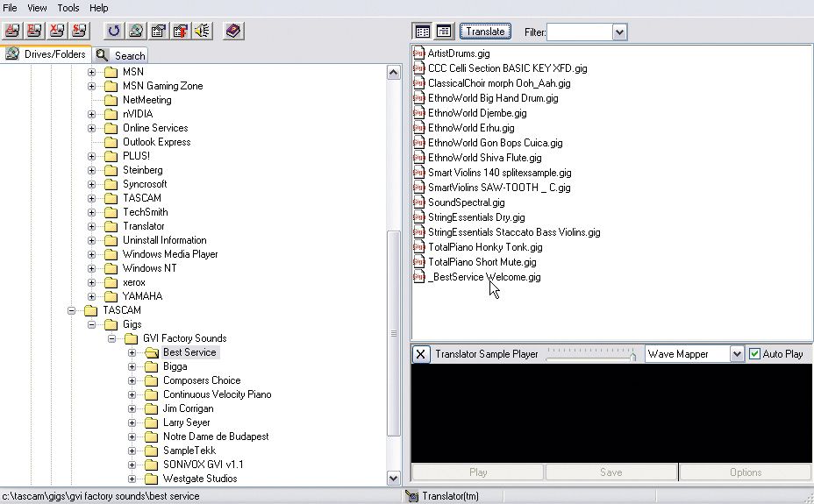Expand the Best Service folder node
814x504 pixels.
pos(132,352)
